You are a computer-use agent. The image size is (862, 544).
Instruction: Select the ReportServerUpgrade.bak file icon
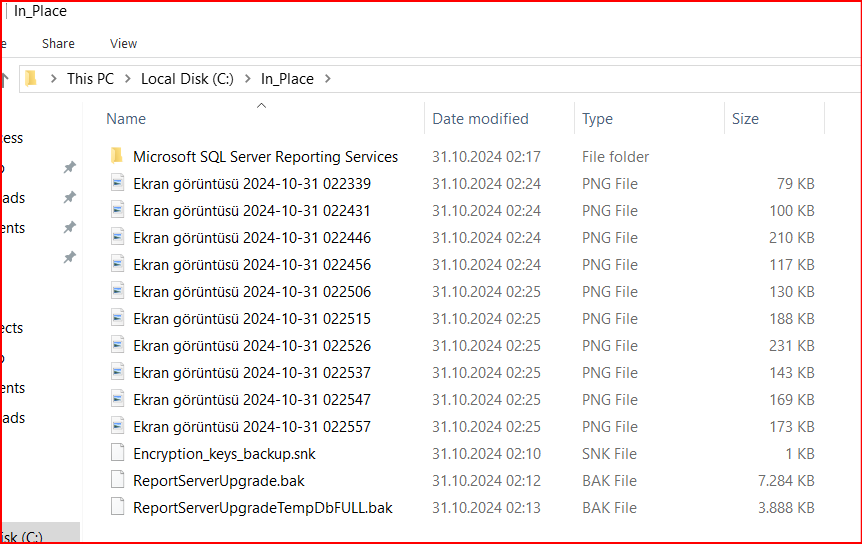coord(118,480)
